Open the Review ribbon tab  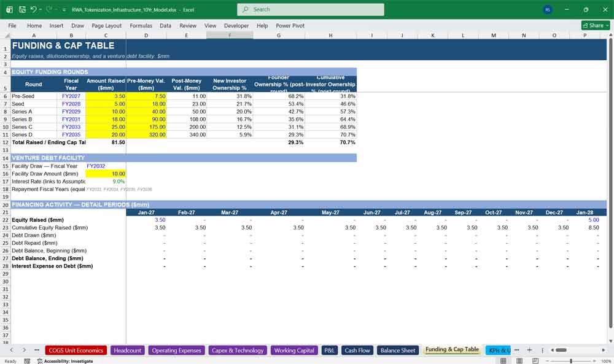click(187, 25)
